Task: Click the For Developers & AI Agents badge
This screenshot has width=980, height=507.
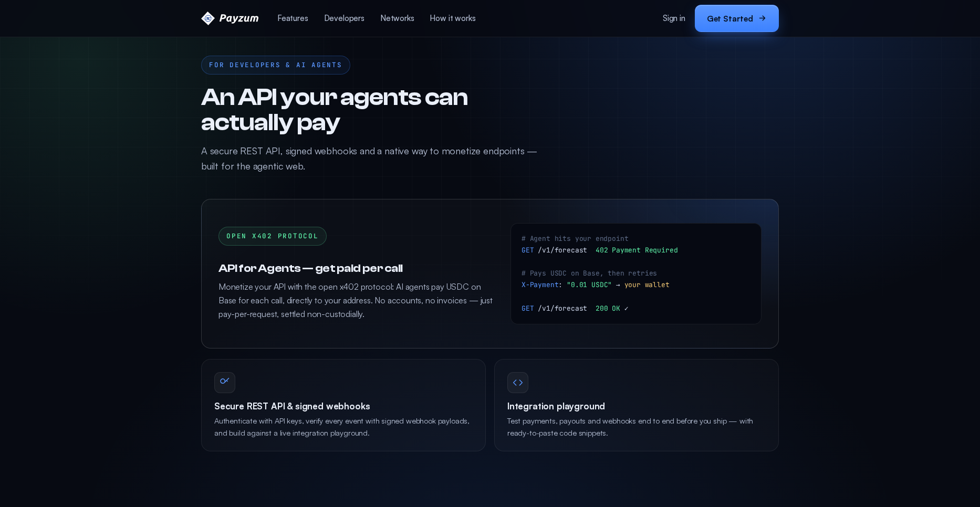Action: click(276, 65)
